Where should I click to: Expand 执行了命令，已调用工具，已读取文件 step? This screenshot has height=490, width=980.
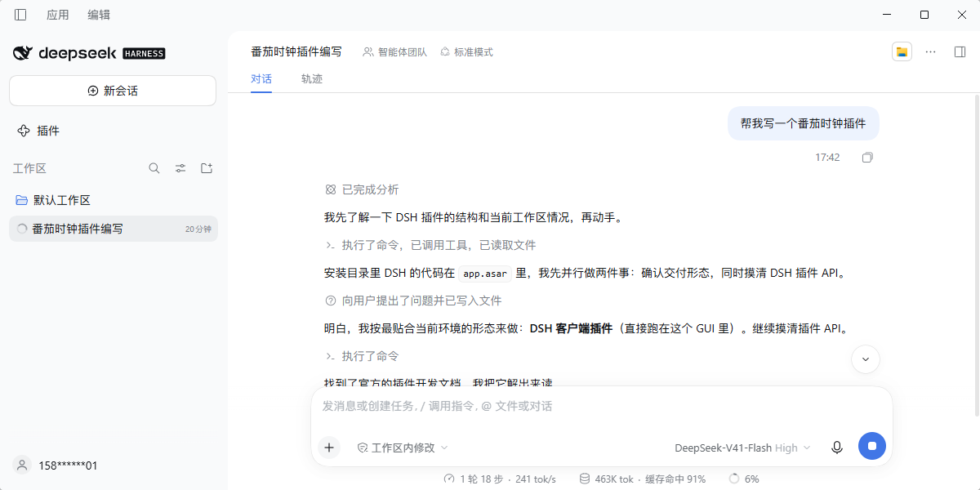click(x=430, y=245)
